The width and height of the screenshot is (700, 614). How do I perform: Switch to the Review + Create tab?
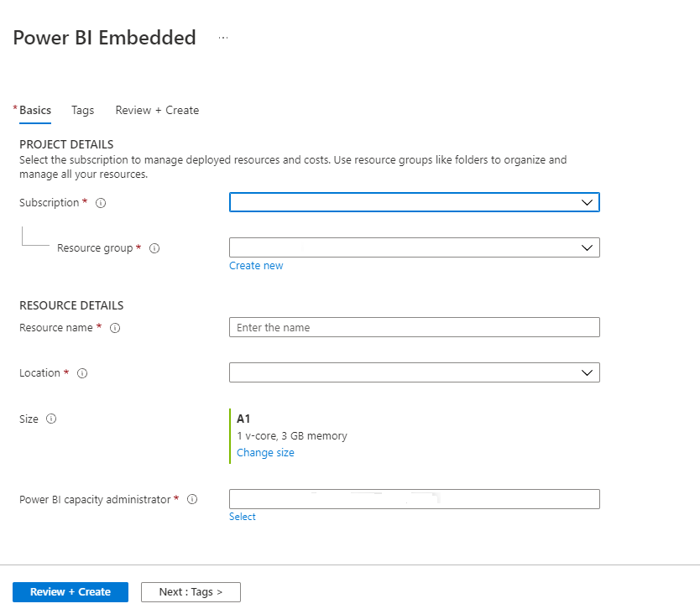157,110
